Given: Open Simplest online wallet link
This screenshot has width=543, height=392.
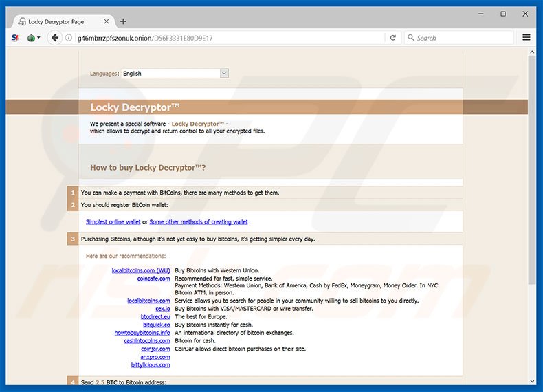Looking at the screenshot, I should coord(113,222).
